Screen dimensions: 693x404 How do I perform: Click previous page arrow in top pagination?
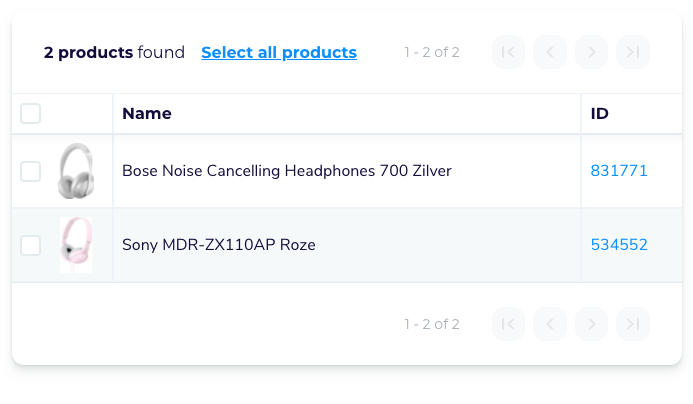coord(550,52)
